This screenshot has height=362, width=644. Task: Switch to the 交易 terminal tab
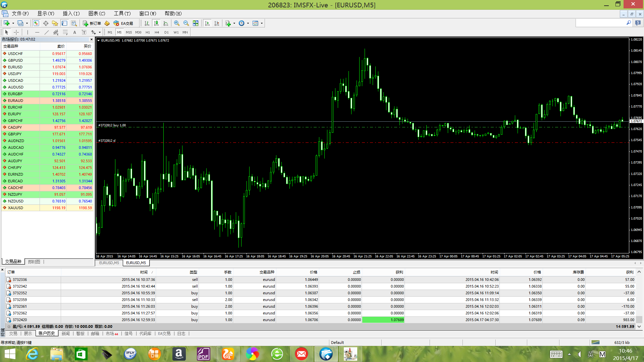click(x=13, y=334)
